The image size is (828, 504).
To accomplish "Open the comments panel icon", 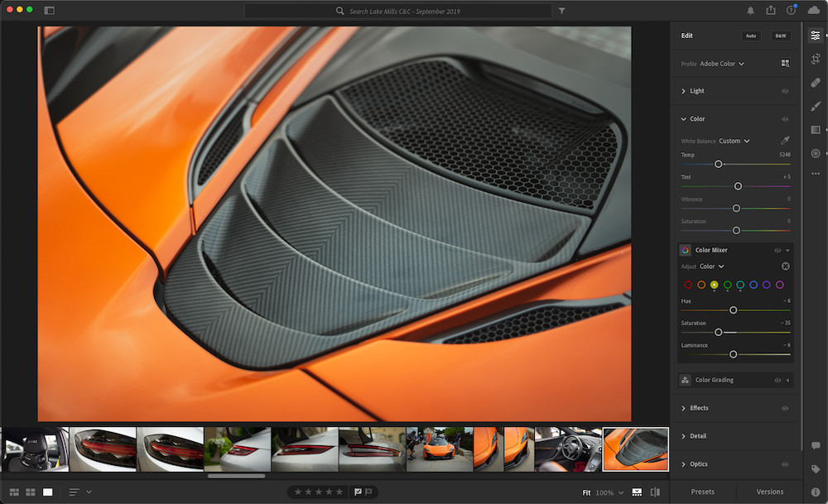I will coord(816,446).
